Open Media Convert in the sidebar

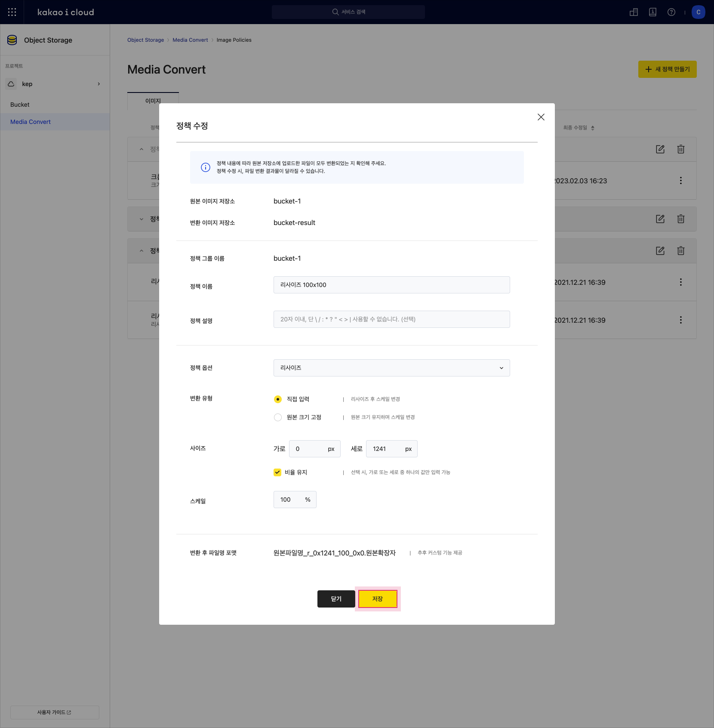(55, 122)
